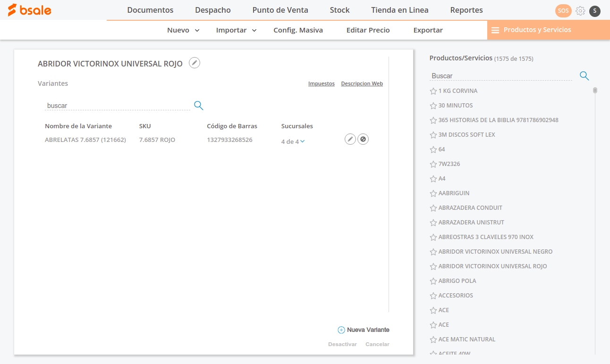The width and height of the screenshot is (610, 364).
Task: Mark 1 KG CORVINA as favorite
Action: (x=433, y=91)
